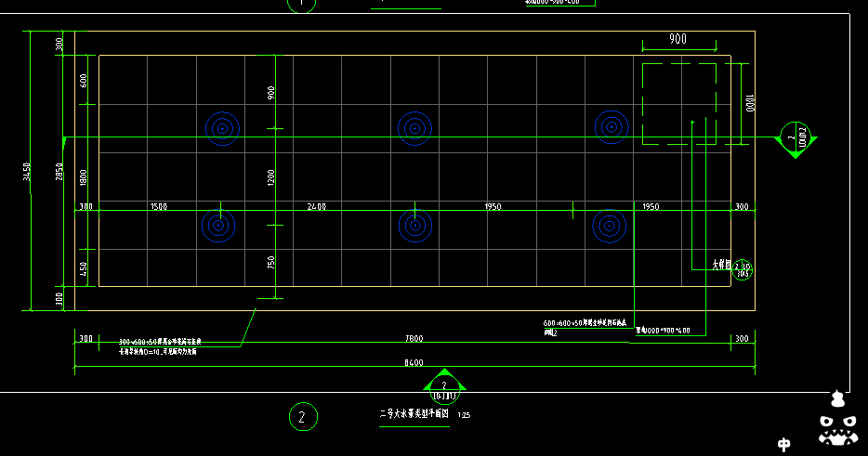868x456 pixels.
Task: Select the lower-right blue fountain nozzle
Action: pos(610,226)
